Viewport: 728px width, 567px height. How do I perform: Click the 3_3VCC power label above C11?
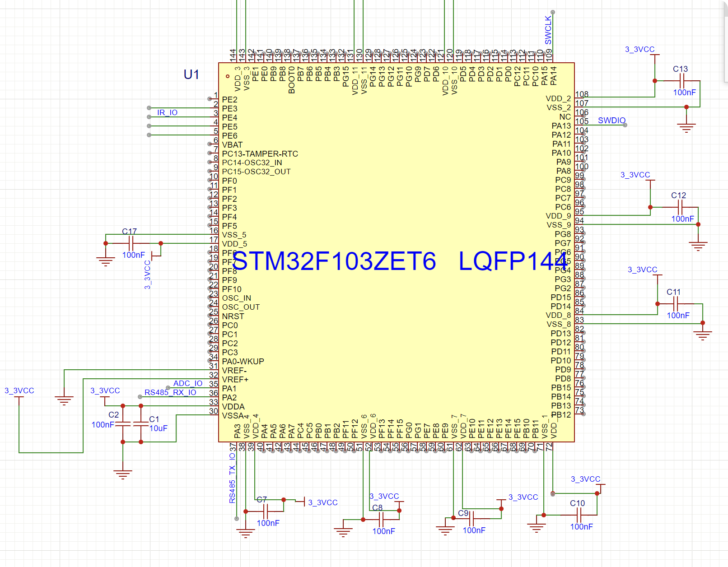click(642, 270)
